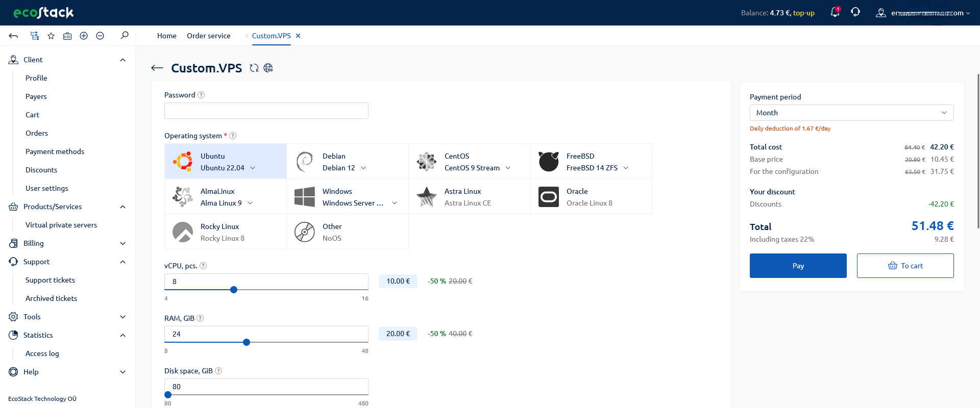Refresh the Custom.VPS page
Image resolution: width=980 pixels, height=408 pixels.
254,68
